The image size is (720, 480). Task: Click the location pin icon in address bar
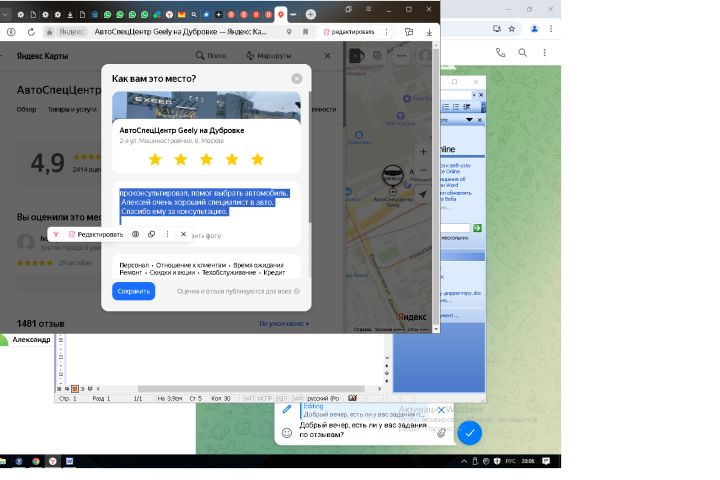coord(289,32)
